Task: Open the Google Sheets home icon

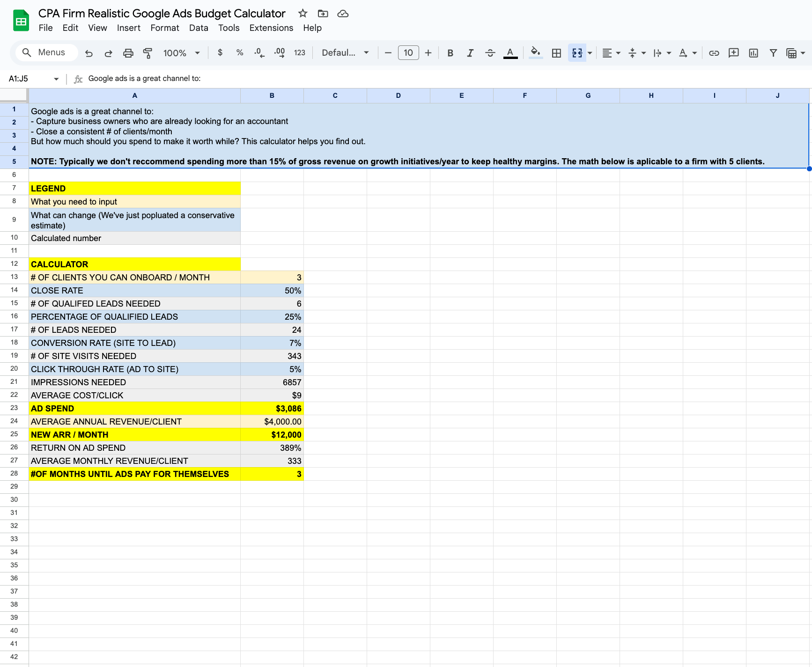Action: pos(21,21)
